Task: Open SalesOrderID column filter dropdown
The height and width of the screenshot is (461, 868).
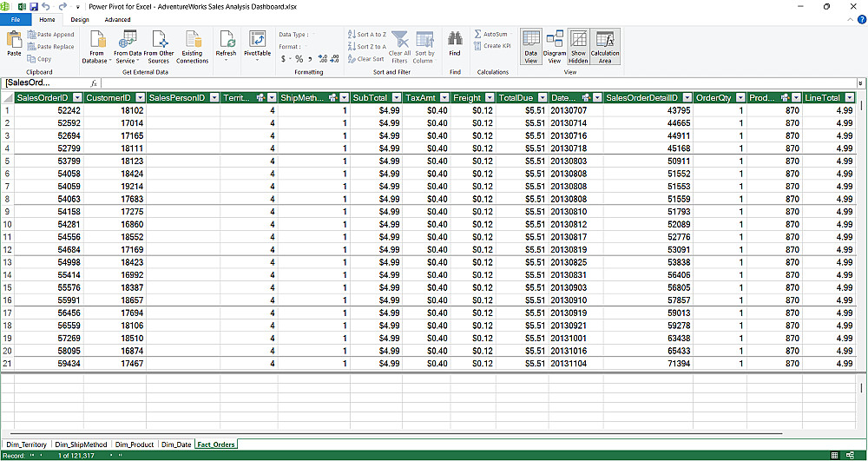Action: 78,98
